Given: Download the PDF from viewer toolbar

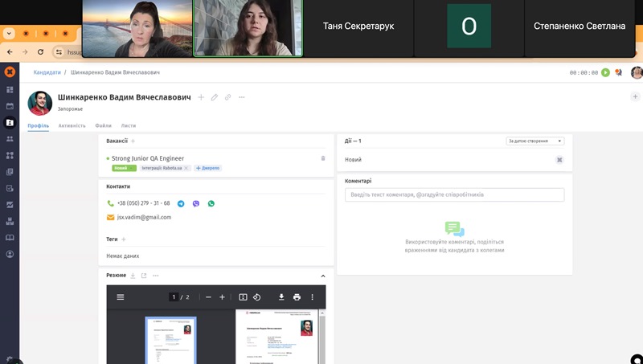Looking at the screenshot, I should point(282,297).
